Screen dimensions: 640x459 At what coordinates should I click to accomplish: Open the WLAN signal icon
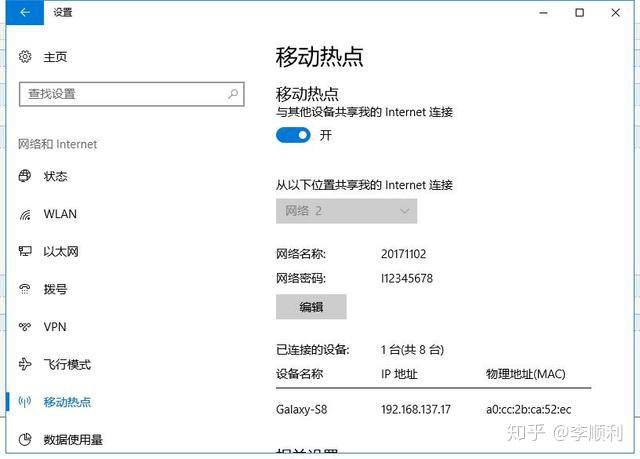pyautogui.click(x=25, y=214)
